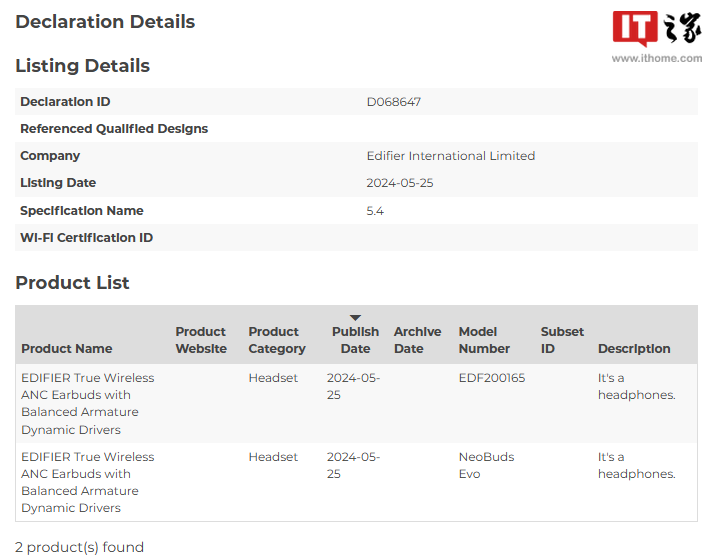The image size is (713, 560).
Task: Sort by Product Category column header
Action: (277, 340)
